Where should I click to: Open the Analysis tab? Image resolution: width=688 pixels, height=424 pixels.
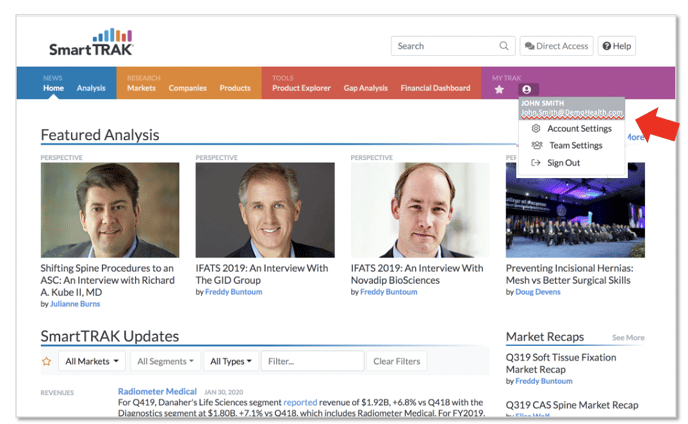pyautogui.click(x=91, y=88)
